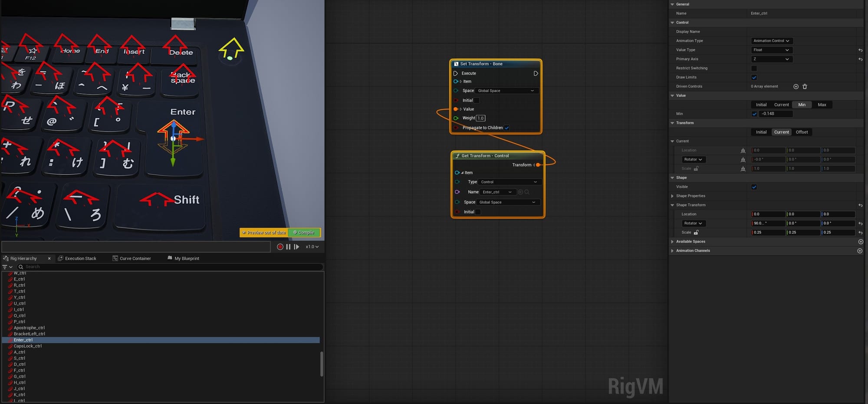
Task: Select the Max value button
Action: coord(822,105)
